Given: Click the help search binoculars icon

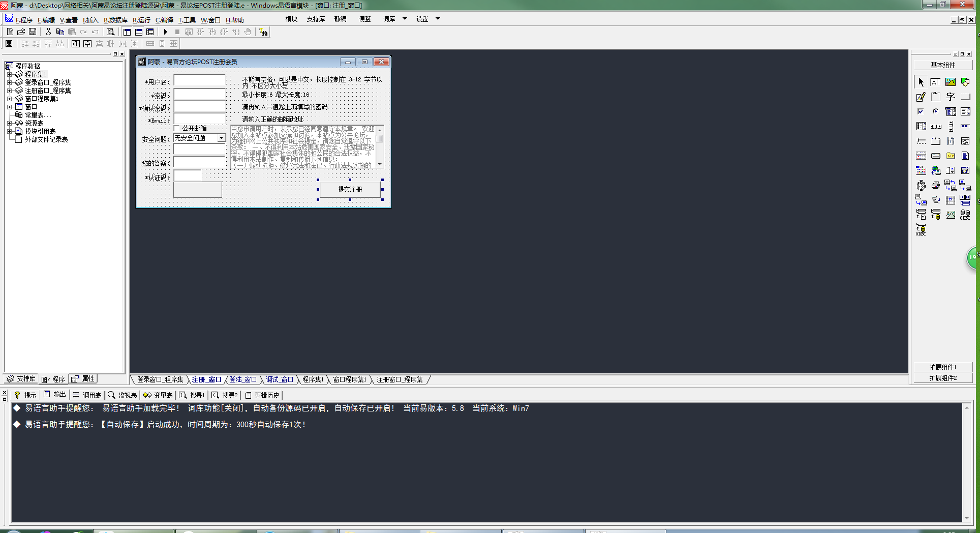Looking at the screenshot, I should coord(263,32).
